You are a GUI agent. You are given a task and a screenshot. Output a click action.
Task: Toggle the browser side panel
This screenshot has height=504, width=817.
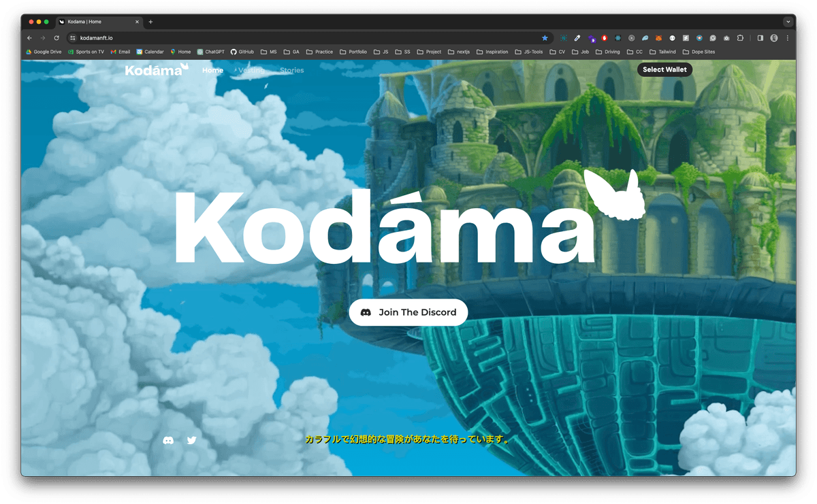click(x=760, y=38)
